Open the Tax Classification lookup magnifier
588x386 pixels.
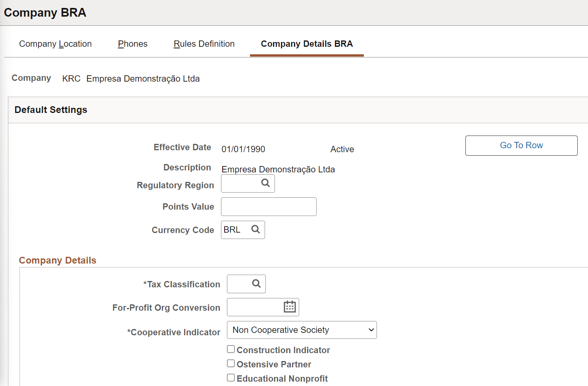tap(256, 284)
